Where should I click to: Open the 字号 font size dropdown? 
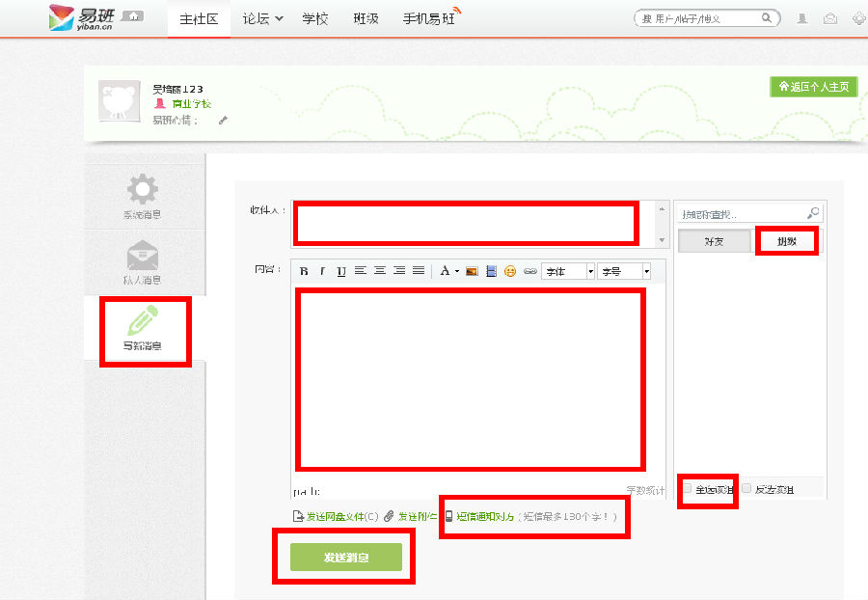pyautogui.click(x=624, y=271)
